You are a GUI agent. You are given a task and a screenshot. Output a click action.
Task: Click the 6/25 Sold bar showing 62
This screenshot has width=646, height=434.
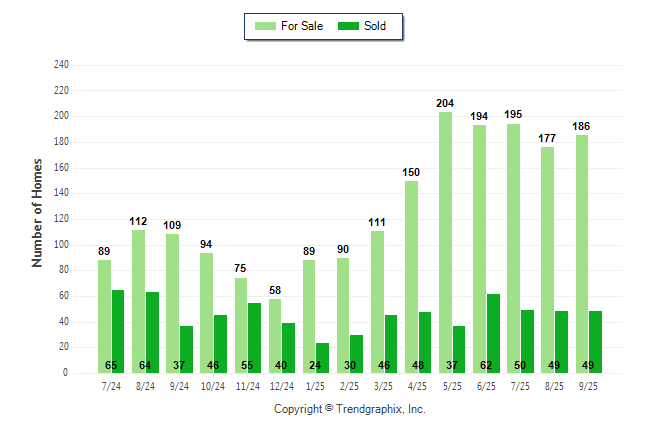493,332
